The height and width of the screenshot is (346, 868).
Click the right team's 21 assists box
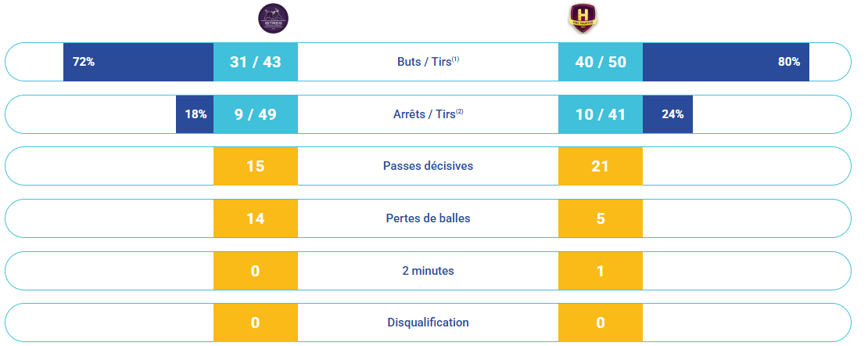pos(601,166)
